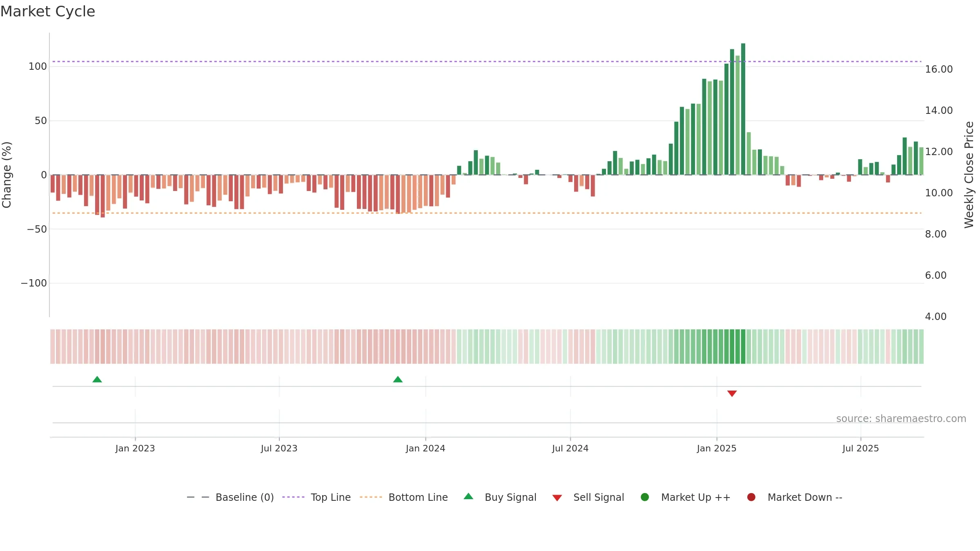
Task: Toggle the Bottom Line legend entry
Action: pos(404,497)
